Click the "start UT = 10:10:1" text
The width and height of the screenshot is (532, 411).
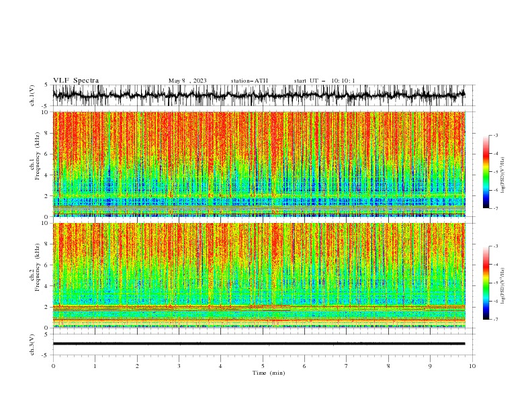coord(324,81)
